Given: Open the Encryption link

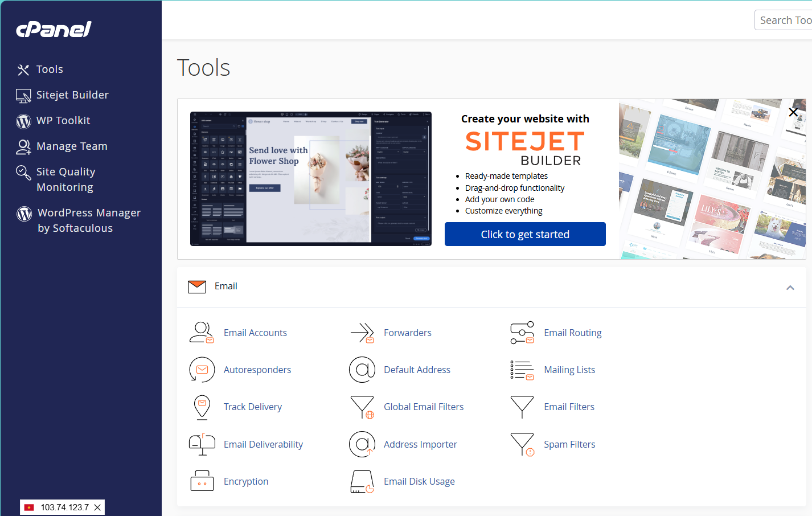Looking at the screenshot, I should 246,481.
